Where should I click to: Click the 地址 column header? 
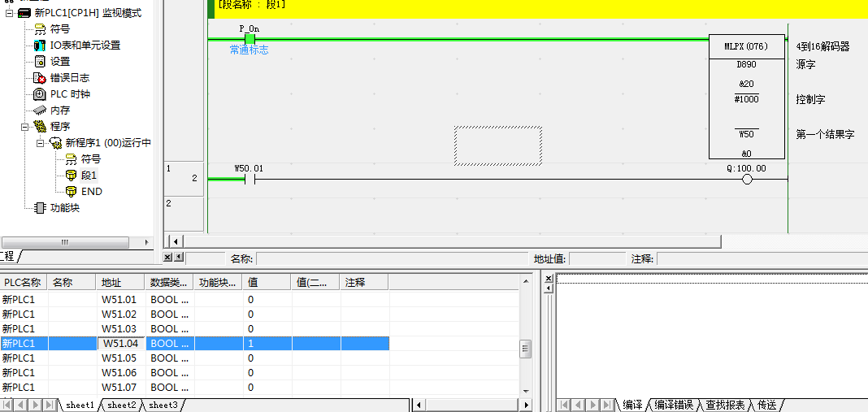111,283
